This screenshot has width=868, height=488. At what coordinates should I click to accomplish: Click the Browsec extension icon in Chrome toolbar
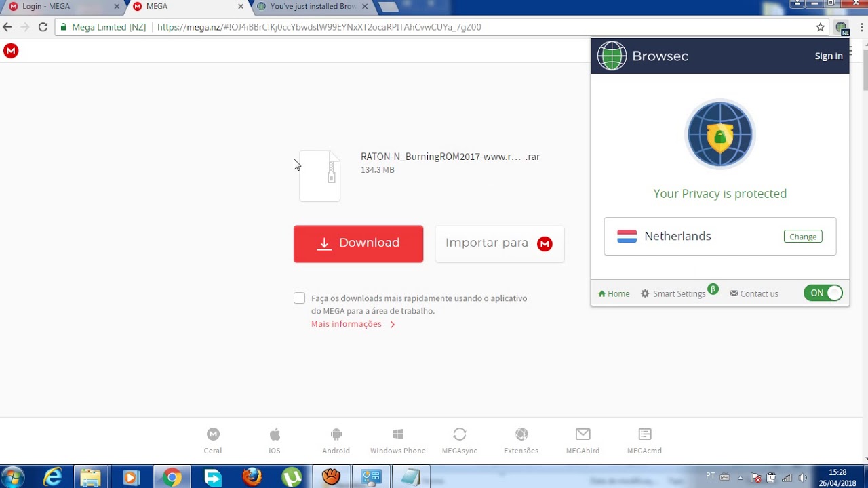click(x=842, y=28)
